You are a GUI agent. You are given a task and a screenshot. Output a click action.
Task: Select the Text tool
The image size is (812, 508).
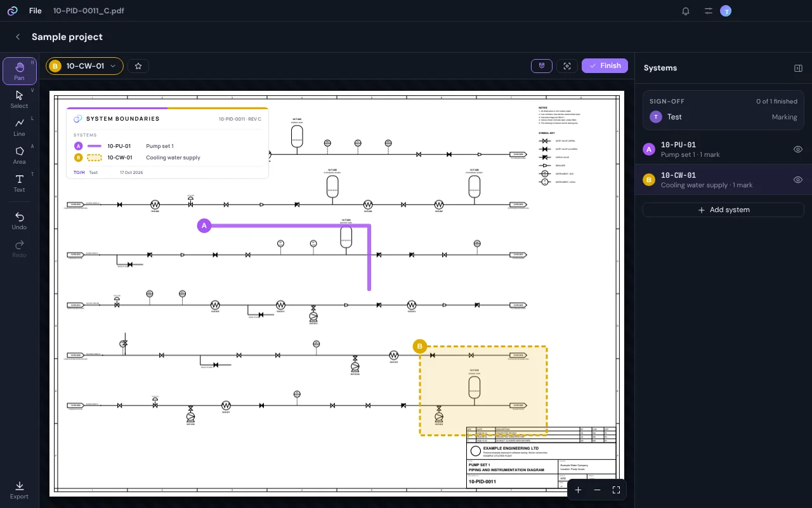pyautogui.click(x=20, y=183)
